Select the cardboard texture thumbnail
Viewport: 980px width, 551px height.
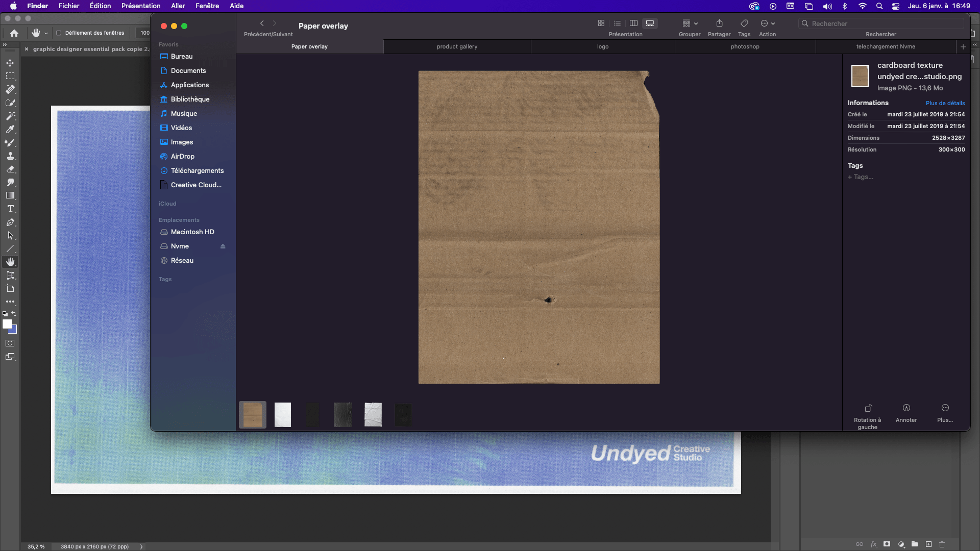point(253,414)
